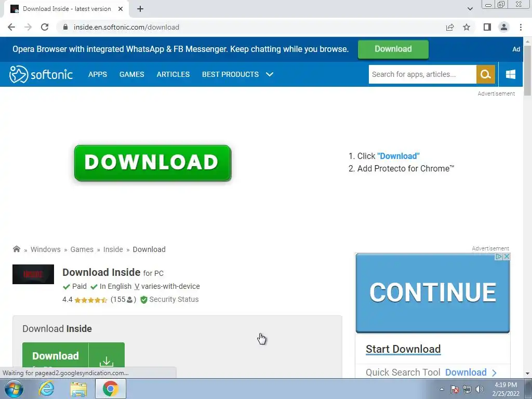Open the Inside breadcrumb link
The width and height of the screenshot is (532, 399).
pyautogui.click(x=113, y=249)
